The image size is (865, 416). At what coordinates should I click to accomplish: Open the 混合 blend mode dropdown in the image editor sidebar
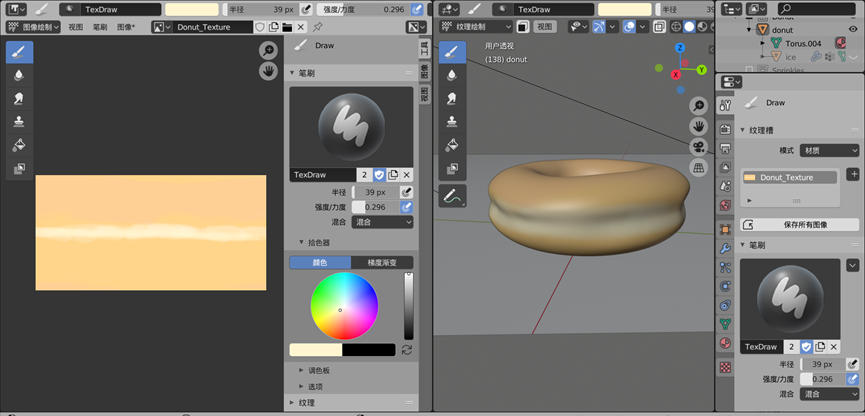382,222
